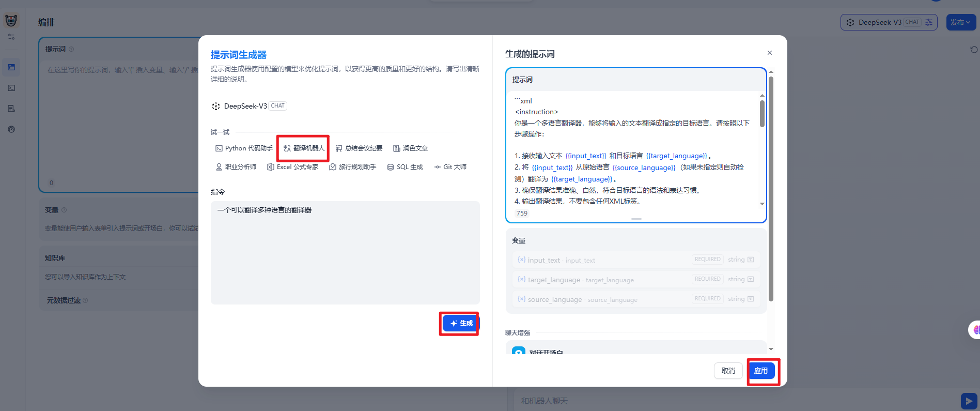Click the reset/restore icon at top right
This screenshot has width=980, height=411.
tap(974, 50)
